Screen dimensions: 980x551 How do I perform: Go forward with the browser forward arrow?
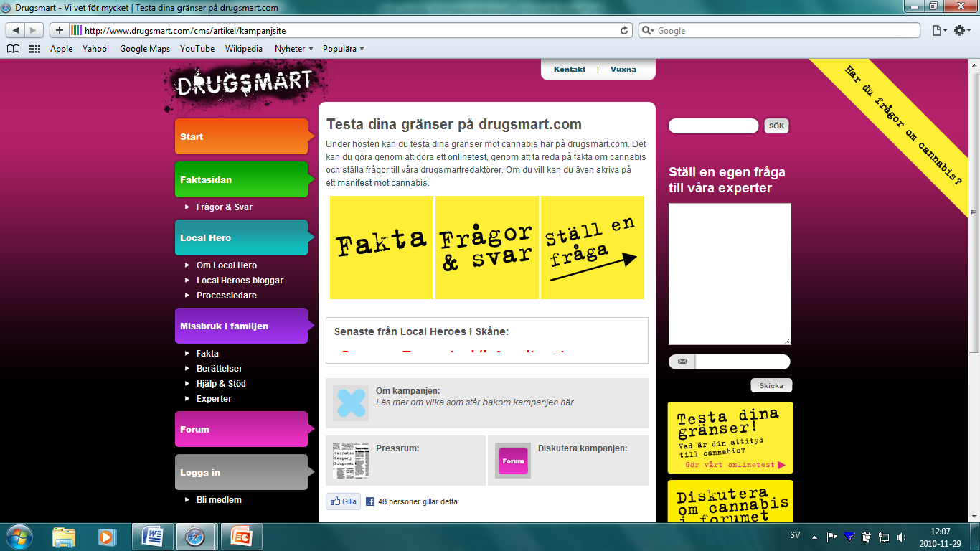[34, 30]
